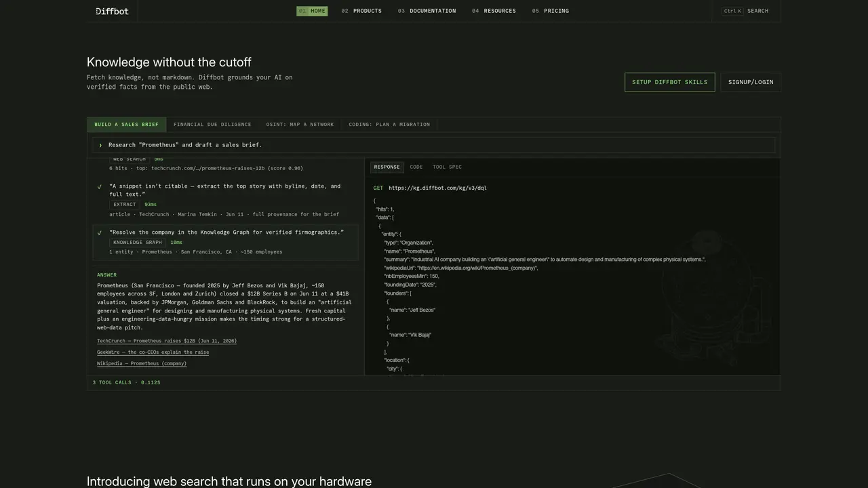The width and height of the screenshot is (868, 488).
Task: Go to Documentation in the navbar
Action: point(427,11)
